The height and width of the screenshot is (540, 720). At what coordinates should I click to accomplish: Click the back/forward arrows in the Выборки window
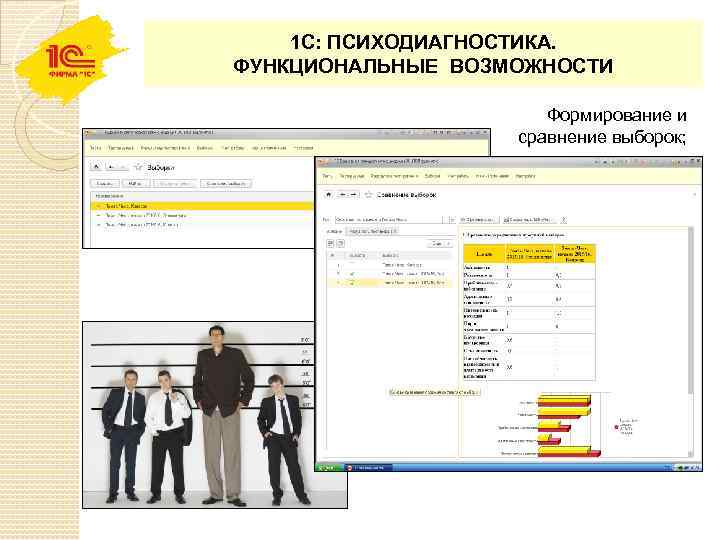click(117, 167)
